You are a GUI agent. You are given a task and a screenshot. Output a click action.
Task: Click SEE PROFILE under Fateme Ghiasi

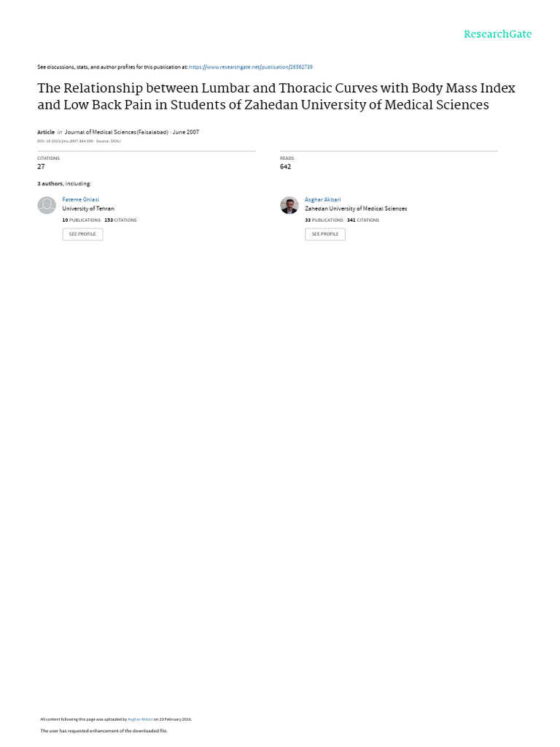[x=82, y=234]
